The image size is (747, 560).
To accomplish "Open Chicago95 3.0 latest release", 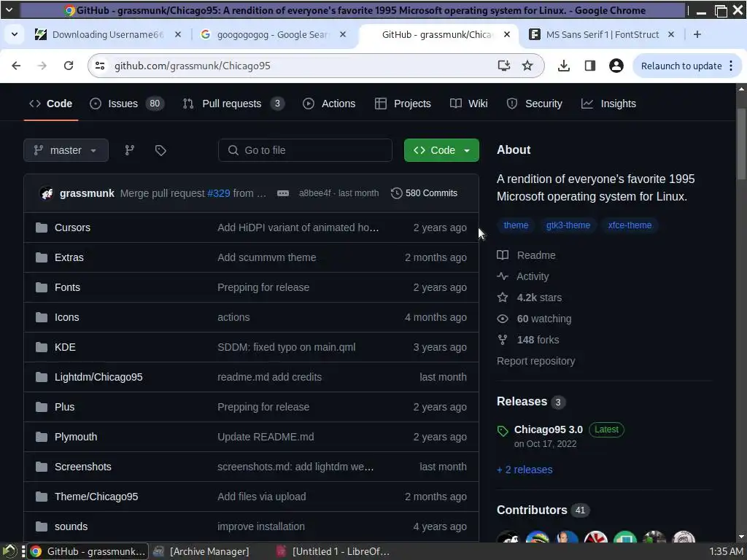I will pos(549,429).
